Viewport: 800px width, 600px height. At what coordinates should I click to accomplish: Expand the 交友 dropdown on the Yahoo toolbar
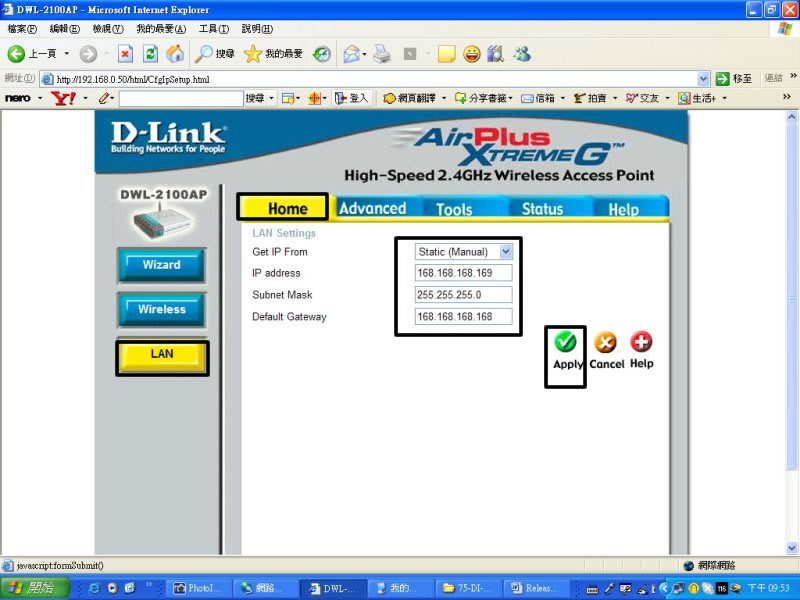[667, 98]
